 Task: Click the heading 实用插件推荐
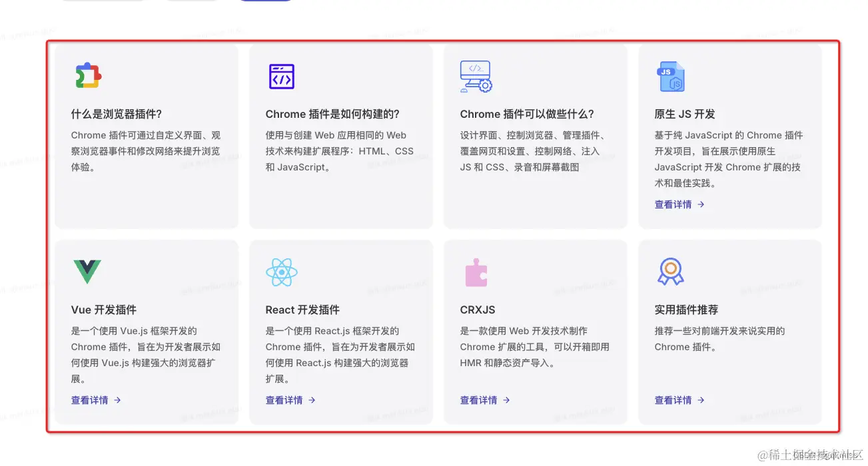pyautogui.click(x=686, y=310)
